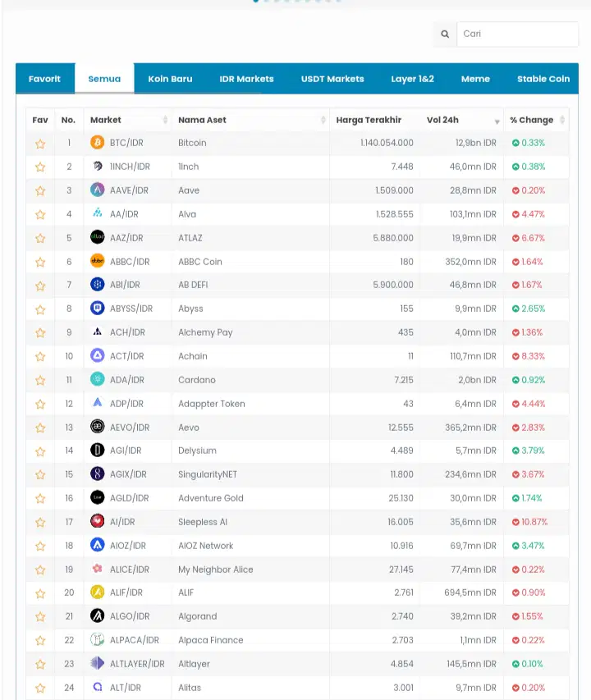Sort by % Change column arrows
The height and width of the screenshot is (700, 591).
click(x=562, y=120)
